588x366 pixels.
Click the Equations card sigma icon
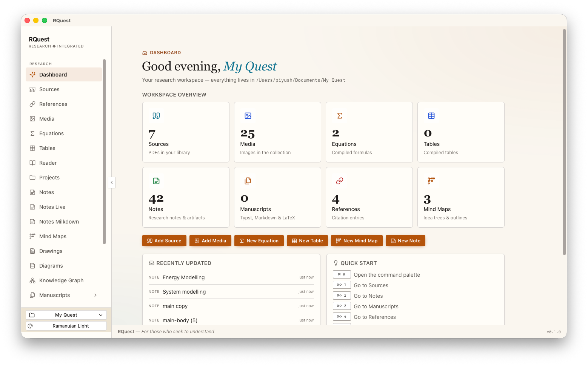[x=340, y=116]
